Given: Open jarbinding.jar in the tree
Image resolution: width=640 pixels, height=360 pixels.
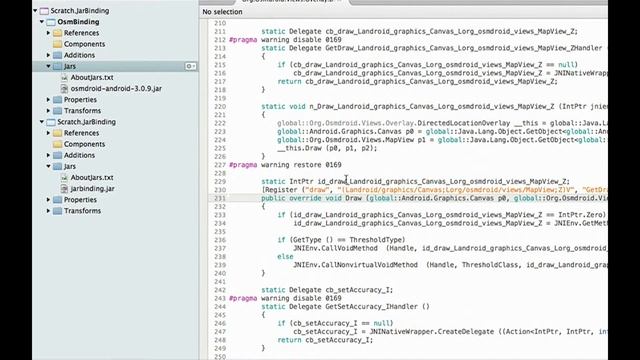Looking at the screenshot, I should [93, 189].
